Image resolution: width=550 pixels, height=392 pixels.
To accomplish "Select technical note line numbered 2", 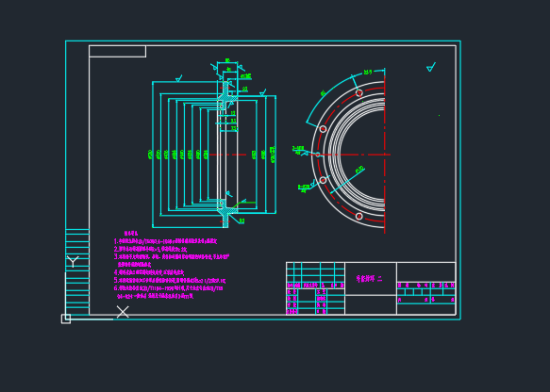I will [x=150, y=249].
